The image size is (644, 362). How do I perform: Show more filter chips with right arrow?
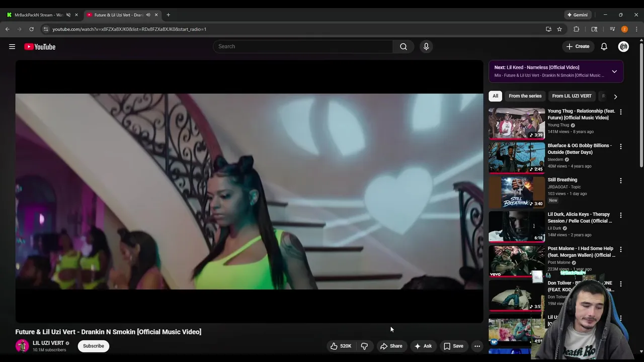point(615,97)
